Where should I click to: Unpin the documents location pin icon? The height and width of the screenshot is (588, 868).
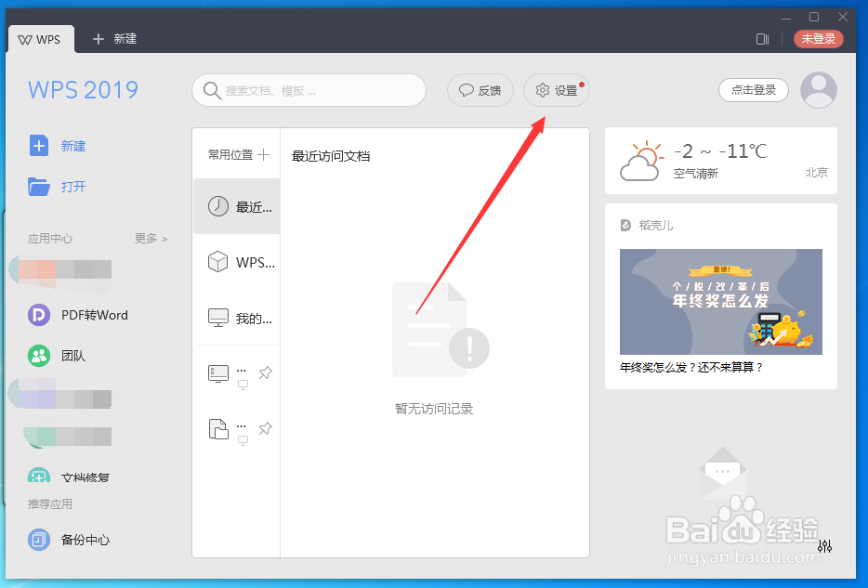coord(265,428)
